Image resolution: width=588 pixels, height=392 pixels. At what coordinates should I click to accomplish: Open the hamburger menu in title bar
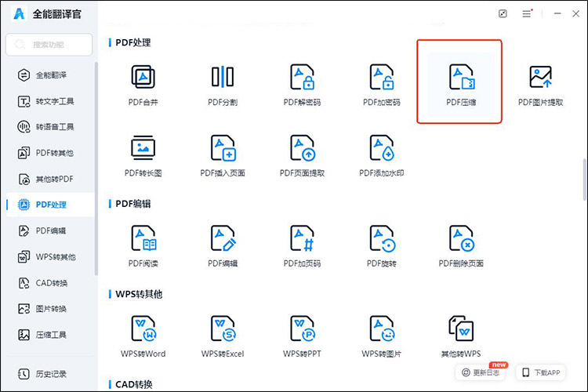(527, 14)
